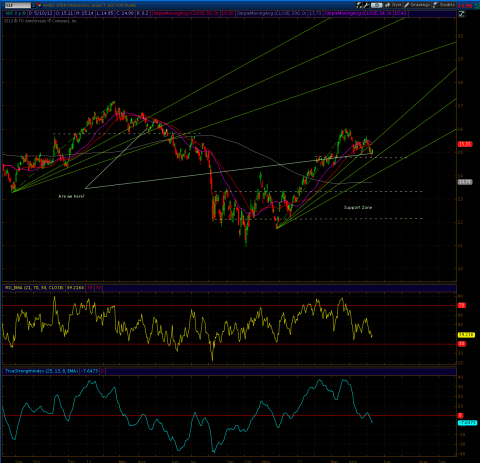Open the Drawings menu
This screenshot has width=480, height=463.
417,5
